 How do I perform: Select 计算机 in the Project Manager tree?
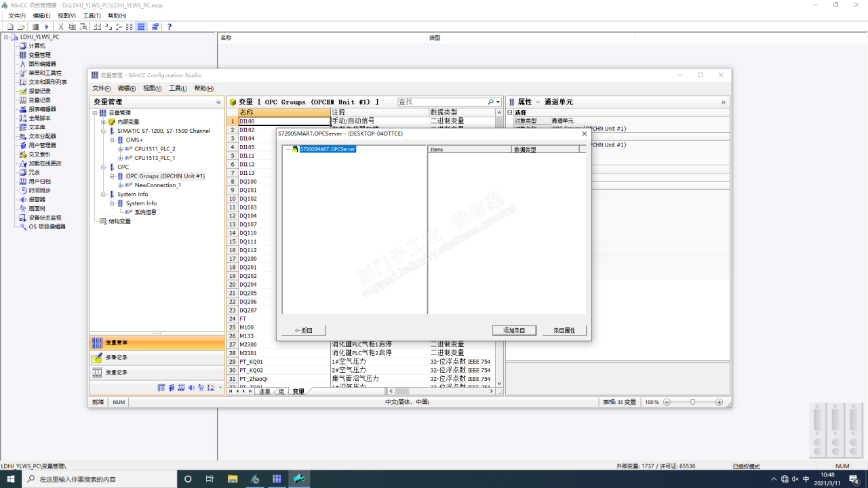tap(37, 45)
